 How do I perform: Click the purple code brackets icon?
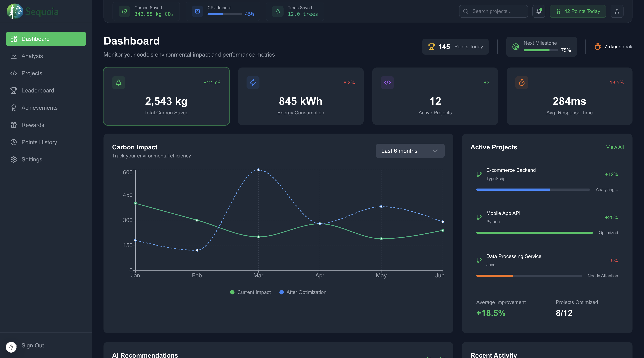[x=387, y=82]
